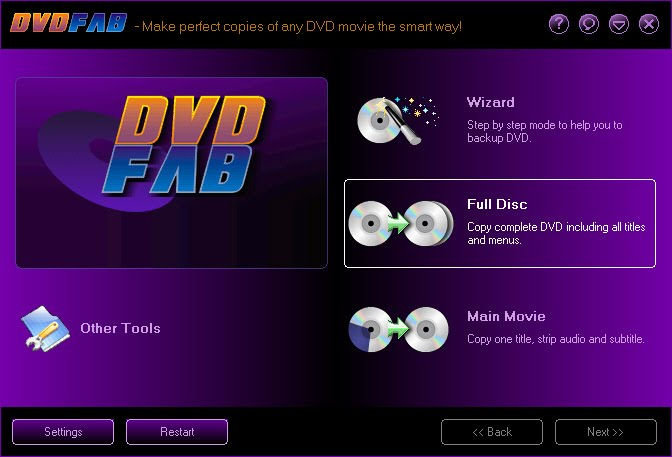Image resolution: width=672 pixels, height=457 pixels.
Task: Proceed with the Next button
Action: click(606, 432)
